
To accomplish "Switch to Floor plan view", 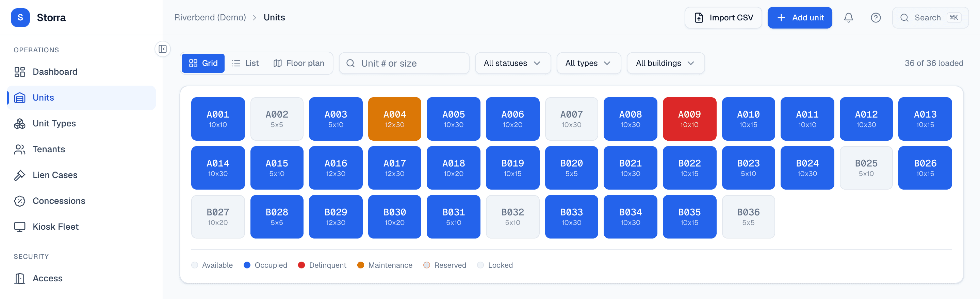I will click(x=299, y=63).
